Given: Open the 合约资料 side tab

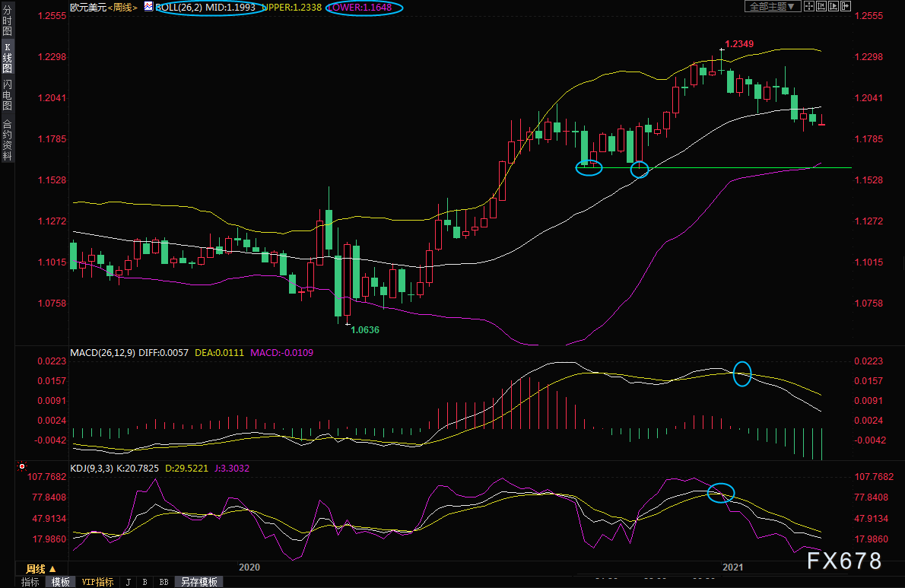Looking at the screenshot, I should click(7, 139).
